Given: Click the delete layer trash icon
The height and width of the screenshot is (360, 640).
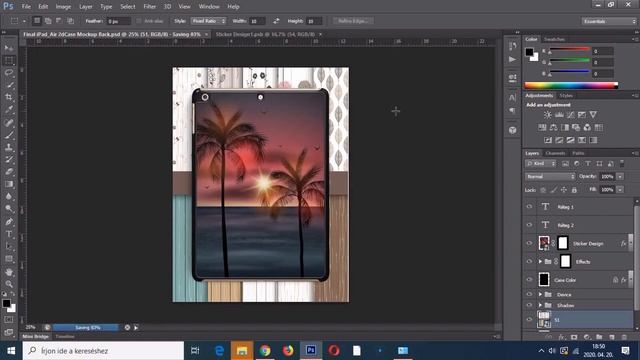Looking at the screenshot, I should tap(624, 337).
